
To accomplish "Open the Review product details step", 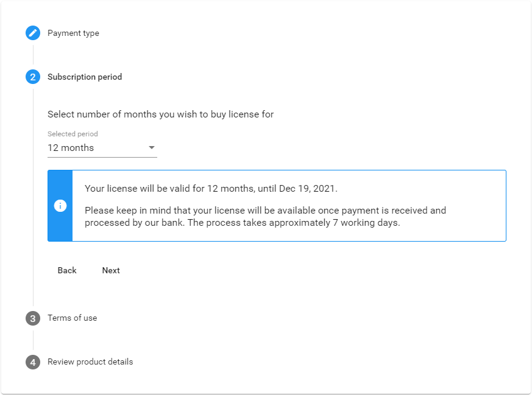I will click(x=90, y=362).
